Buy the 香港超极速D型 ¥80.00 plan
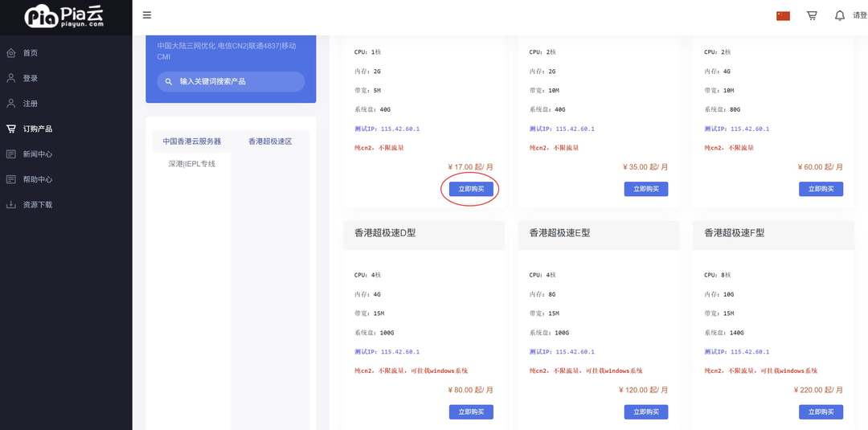Screen dimensions: 868x430 [471, 412]
